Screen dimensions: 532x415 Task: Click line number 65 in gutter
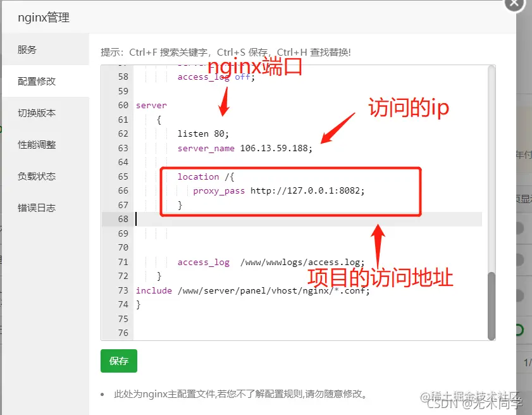[x=123, y=177]
